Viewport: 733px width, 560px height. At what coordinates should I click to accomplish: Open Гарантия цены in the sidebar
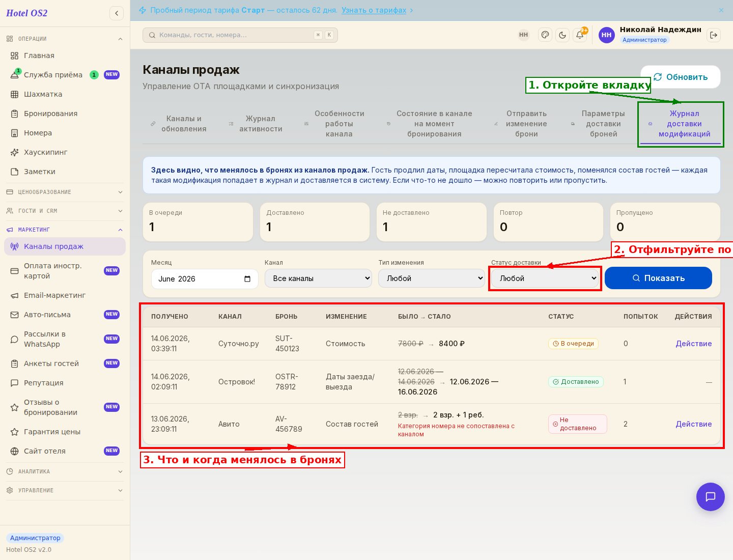[x=65, y=432]
